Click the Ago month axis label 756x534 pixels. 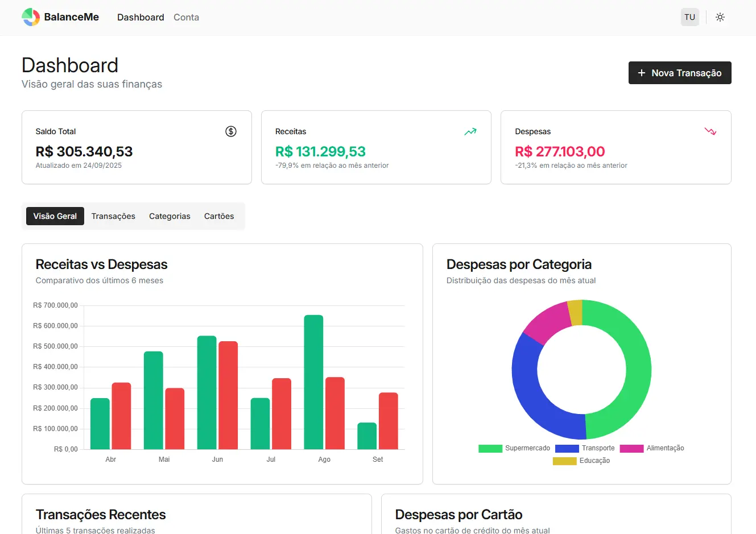tap(324, 460)
